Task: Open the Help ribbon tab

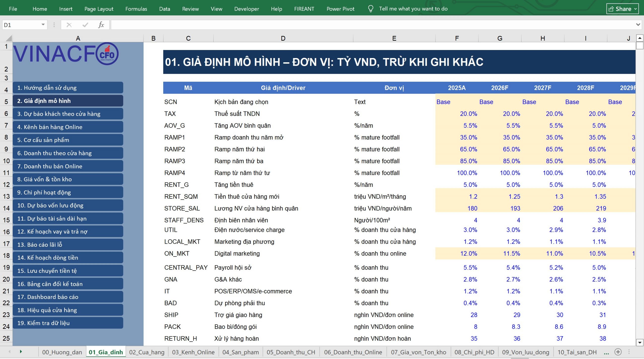Action: point(276,9)
